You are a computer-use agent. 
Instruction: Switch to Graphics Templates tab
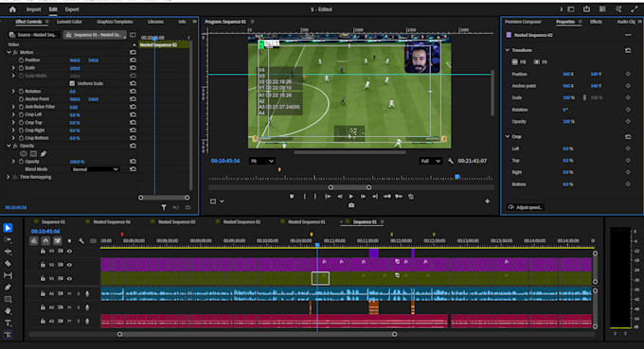tap(115, 22)
